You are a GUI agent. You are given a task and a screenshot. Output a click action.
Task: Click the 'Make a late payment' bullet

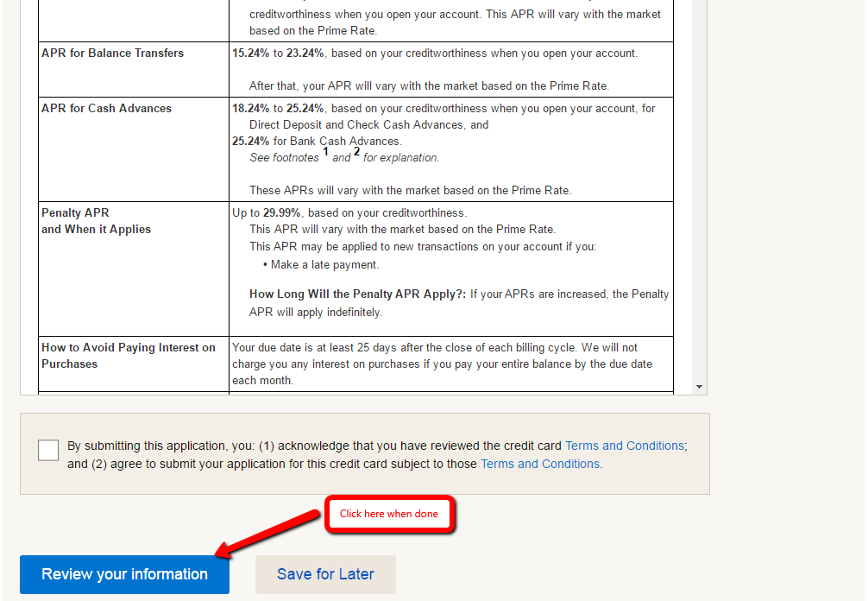click(320, 265)
